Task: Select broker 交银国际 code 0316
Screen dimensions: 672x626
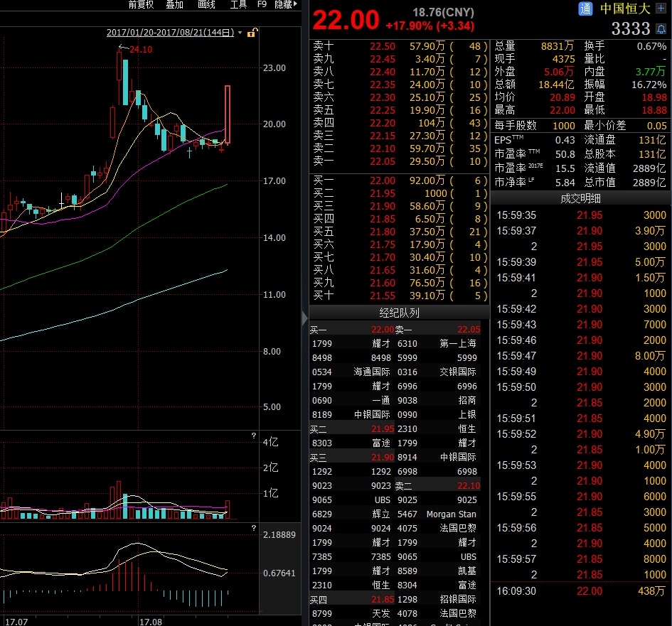Action: pyautogui.click(x=437, y=372)
